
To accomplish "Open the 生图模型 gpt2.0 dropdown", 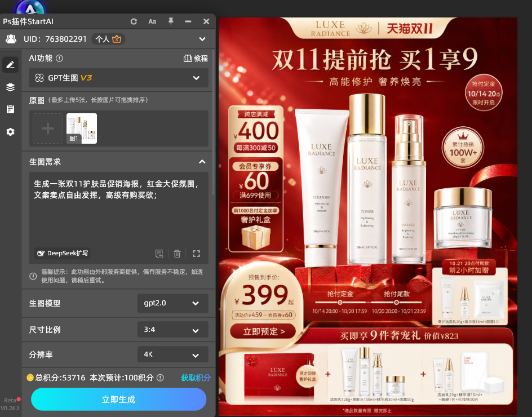I will tap(172, 303).
